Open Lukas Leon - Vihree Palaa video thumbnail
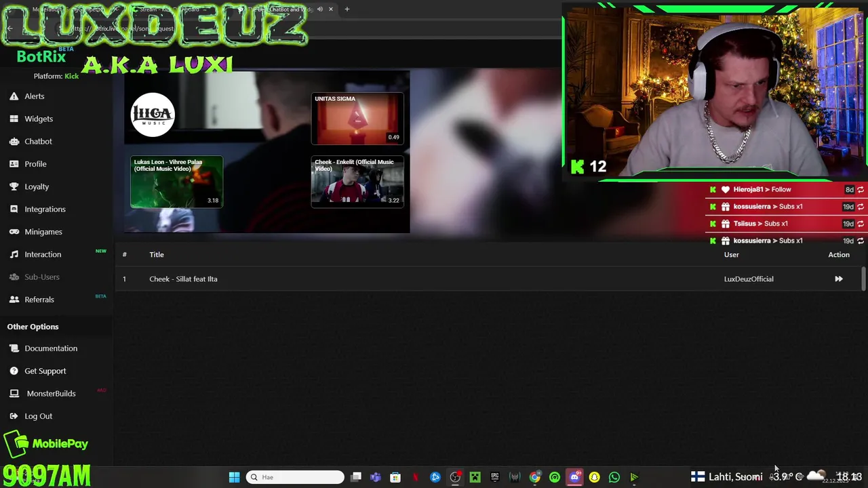Image resolution: width=868 pixels, height=488 pixels. point(176,182)
